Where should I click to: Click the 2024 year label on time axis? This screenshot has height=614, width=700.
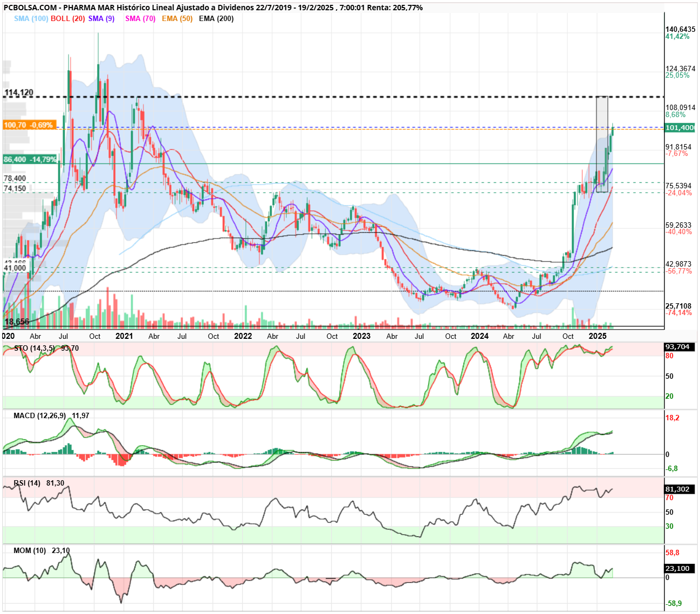[x=480, y=336]
